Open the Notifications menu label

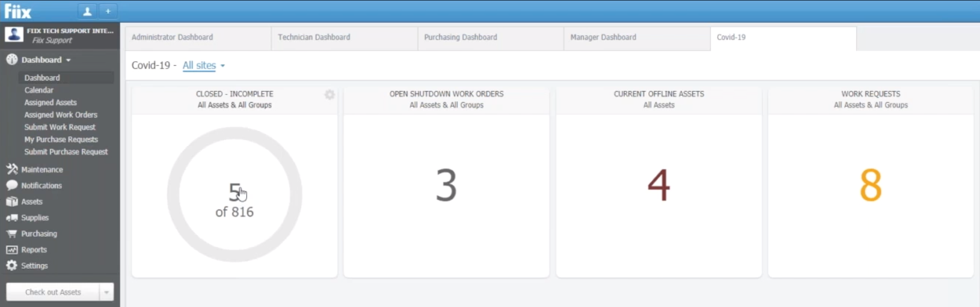click(41, 185)
